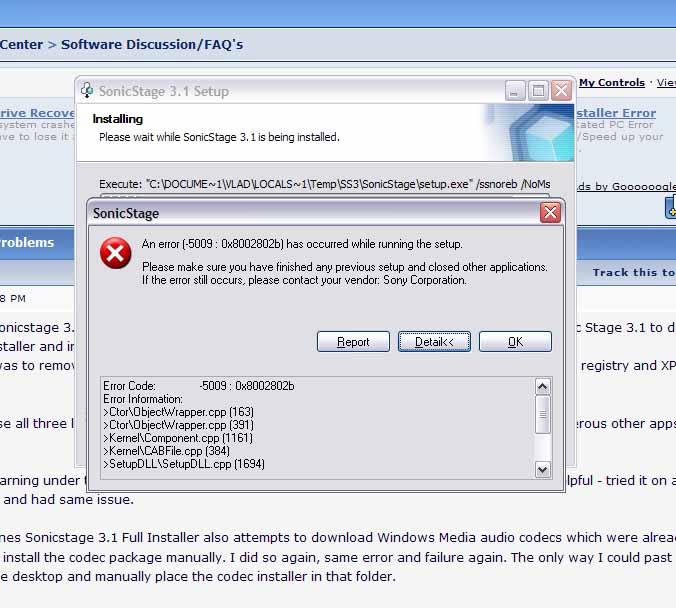This screenshot has width=676, height=608.
Task: Click the Ads by Goooooogle label
Action: coord(626,186)
